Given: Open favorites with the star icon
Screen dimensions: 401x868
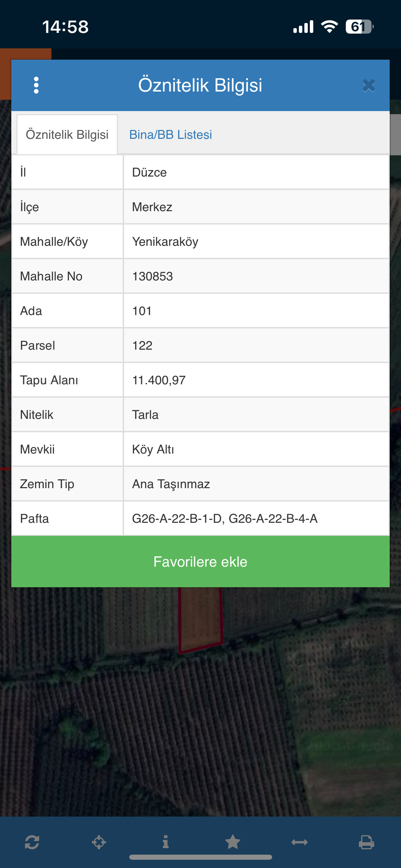Looking at the screenshot, I should (x=233, y=842).
